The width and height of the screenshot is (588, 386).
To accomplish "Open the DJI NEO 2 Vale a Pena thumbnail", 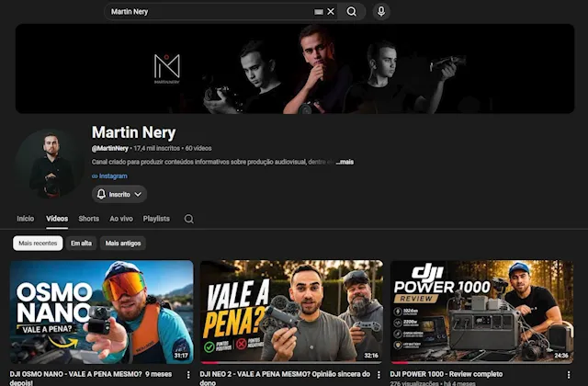I will [292, 312].
